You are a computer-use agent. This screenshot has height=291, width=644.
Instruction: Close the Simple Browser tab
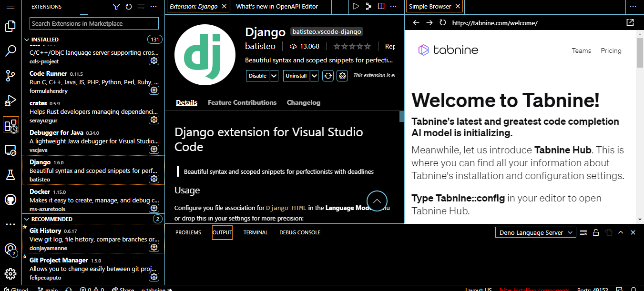click(458, 7)
